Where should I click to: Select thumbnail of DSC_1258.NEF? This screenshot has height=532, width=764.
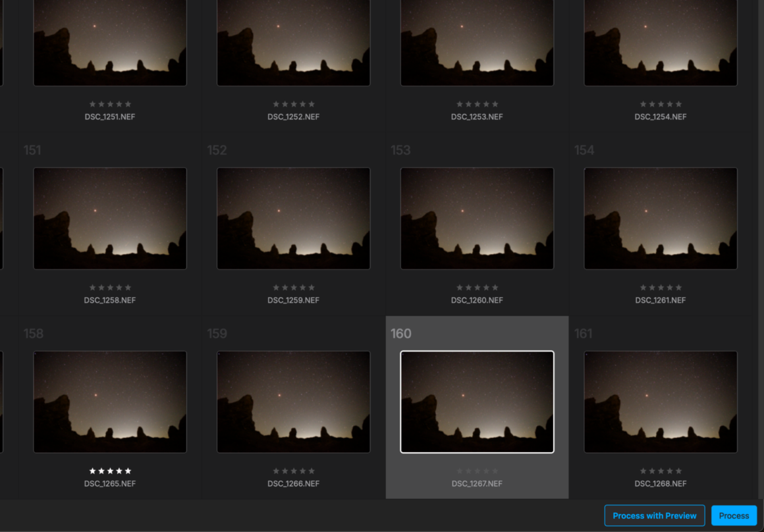coord(110,218)
